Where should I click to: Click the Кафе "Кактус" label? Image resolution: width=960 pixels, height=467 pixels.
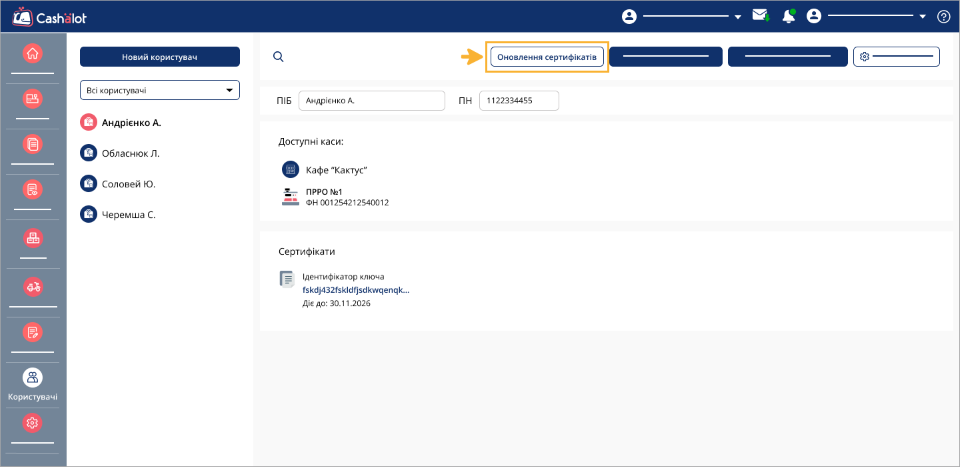click(x=336, y=170)
